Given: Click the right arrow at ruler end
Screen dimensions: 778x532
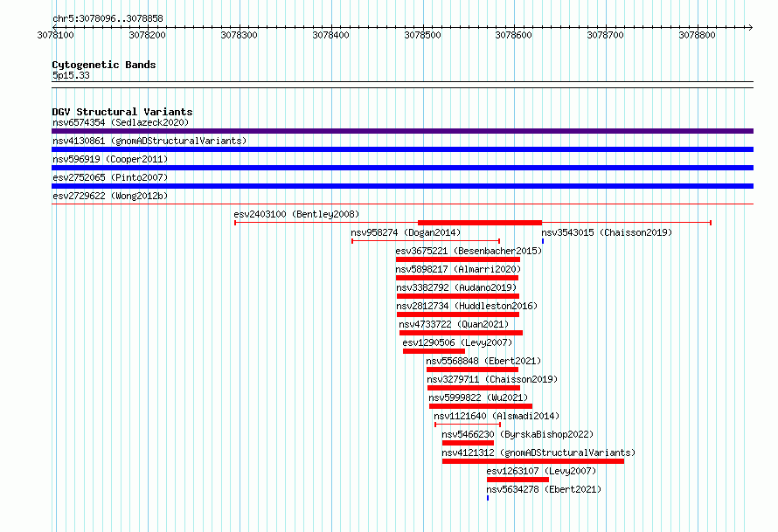Looking at the screenshot, I should 750,27.
